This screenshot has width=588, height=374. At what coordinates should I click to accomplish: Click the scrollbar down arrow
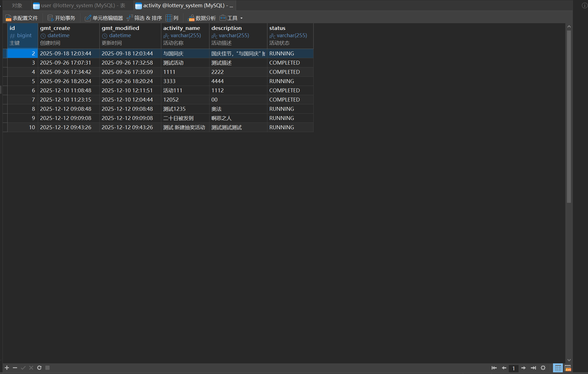tap(569, 360)
